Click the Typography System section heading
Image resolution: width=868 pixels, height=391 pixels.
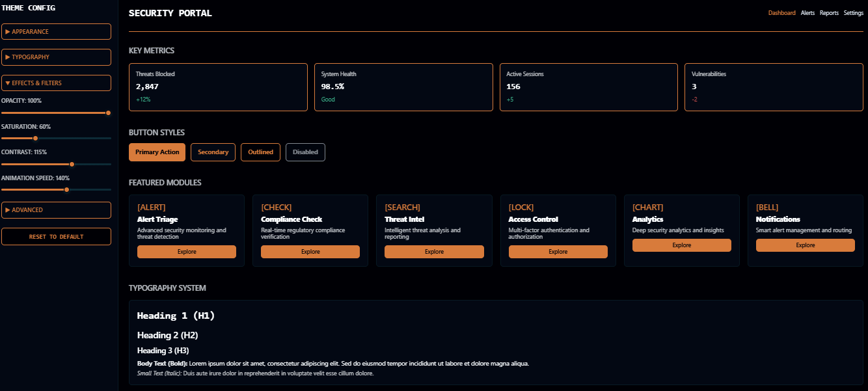point(167,288)
